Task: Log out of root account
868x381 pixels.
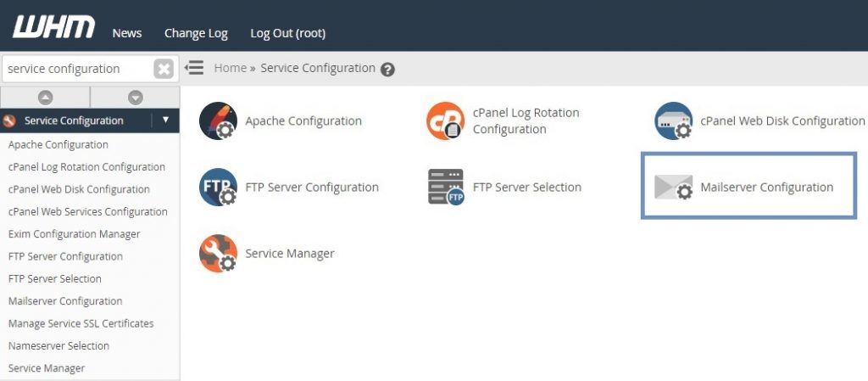Action: click(x=287, y=33)
